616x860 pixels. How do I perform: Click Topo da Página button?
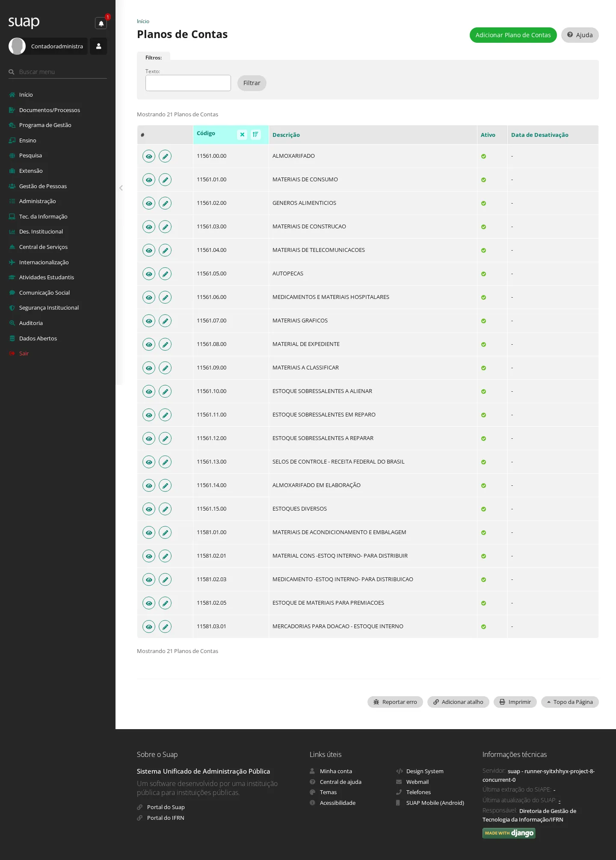coord(570,702)
